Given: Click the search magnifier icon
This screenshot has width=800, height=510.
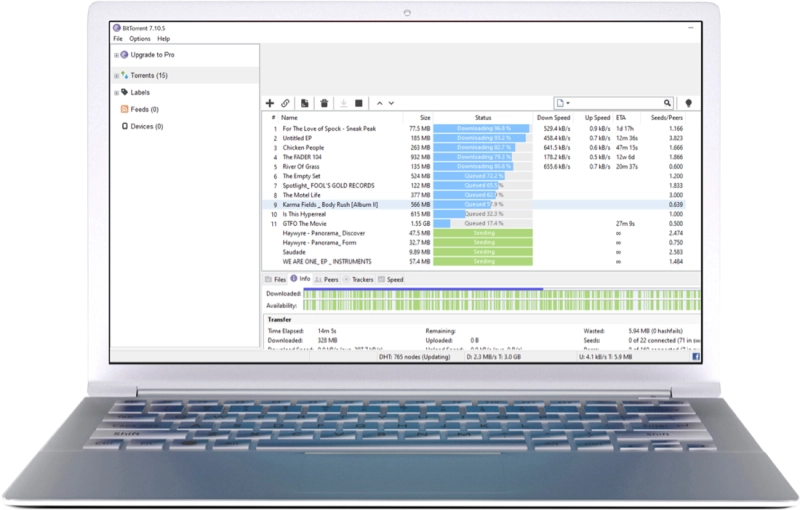Looking at the screenshot, I should point(667,103).
